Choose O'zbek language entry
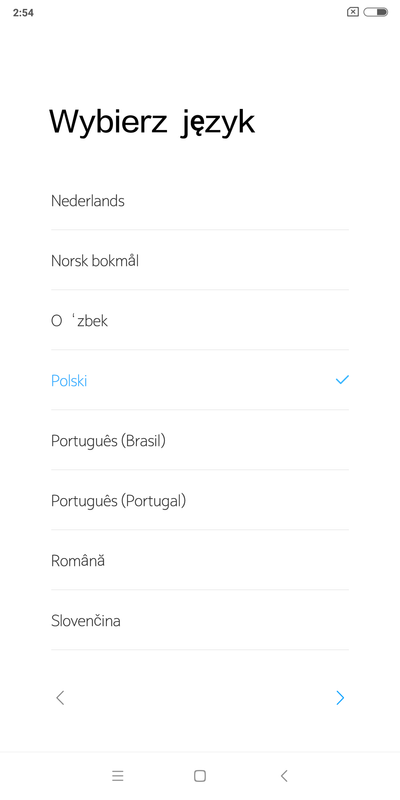This screenshot has width=400, height=800. 200,320
